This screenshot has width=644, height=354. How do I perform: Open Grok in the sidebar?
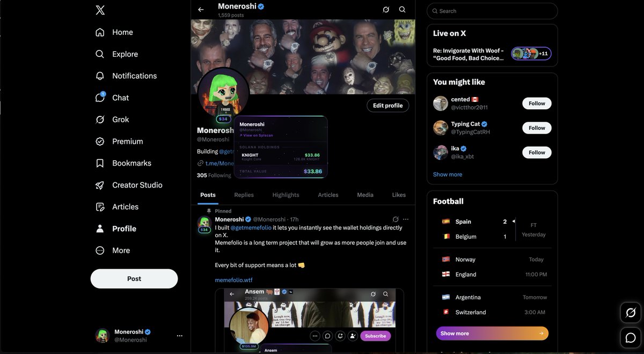[x=112, y=120]
